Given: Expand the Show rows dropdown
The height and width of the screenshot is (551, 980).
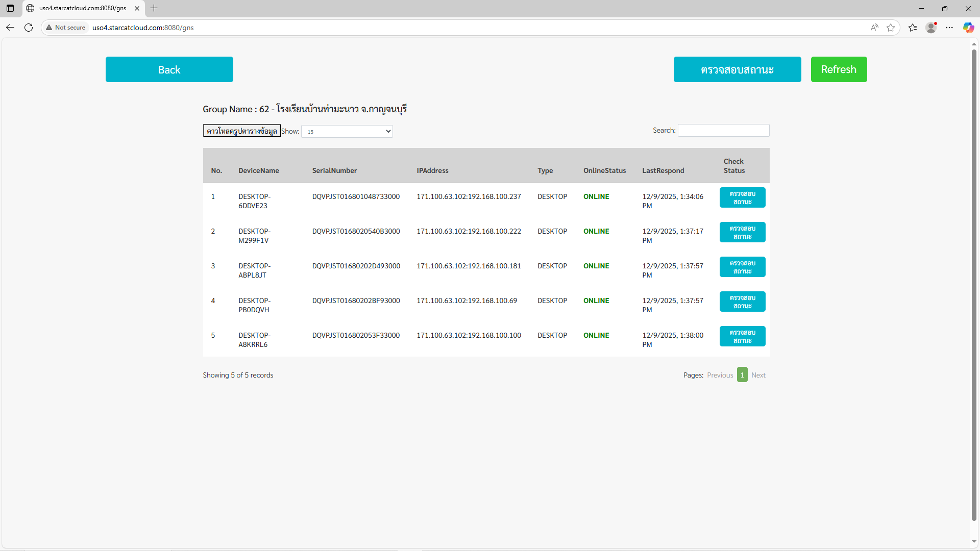Looking at the screenshot, I should coord(347,132).
